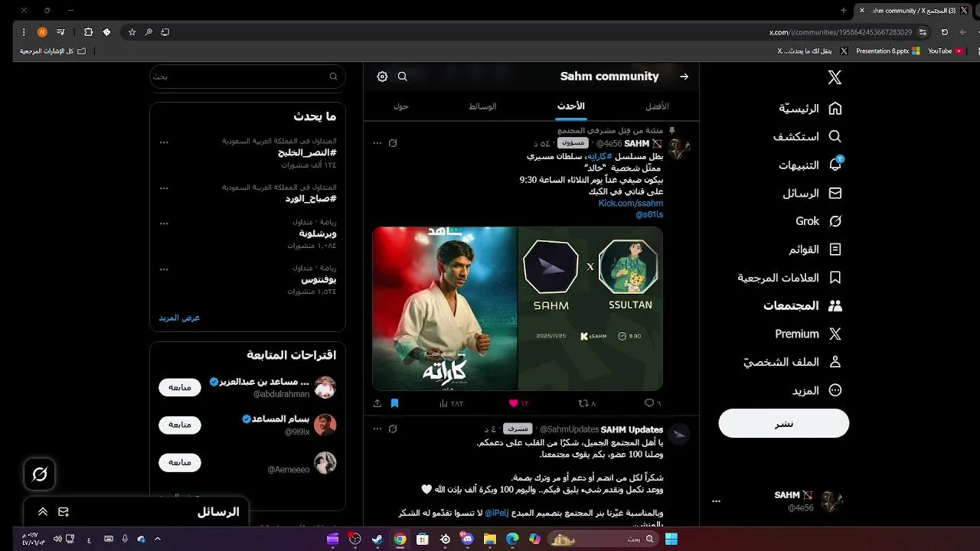Screen dimensions: 980x551
Task: Compose new message in messages drawer
Action: [x=64, y=512]
